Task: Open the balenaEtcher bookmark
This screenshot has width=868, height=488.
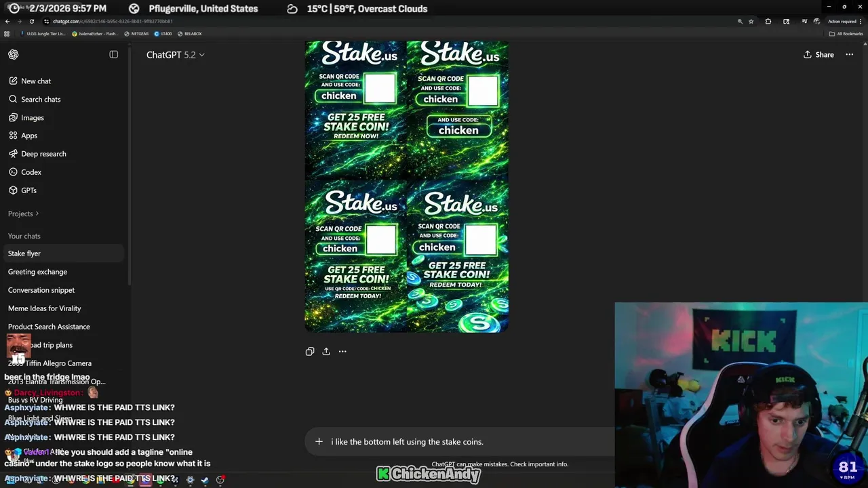Action: [95, 33]
